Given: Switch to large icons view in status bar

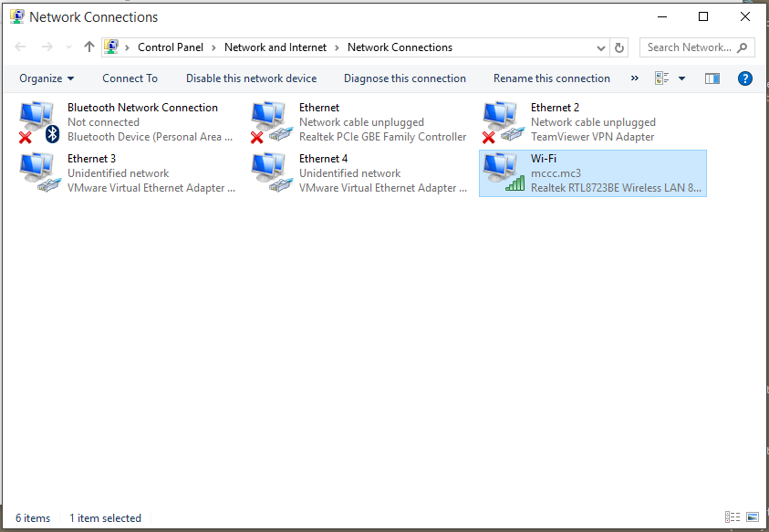Looking at the screenshot, I should (753, 517).
